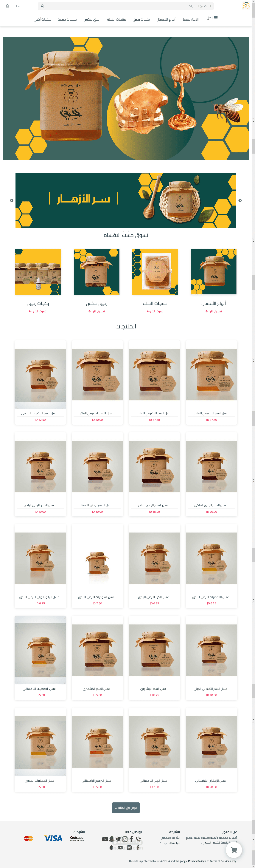Click عرض كل المنتجات button
Viewport: 255px width, 868px height.
coord(126,808)
